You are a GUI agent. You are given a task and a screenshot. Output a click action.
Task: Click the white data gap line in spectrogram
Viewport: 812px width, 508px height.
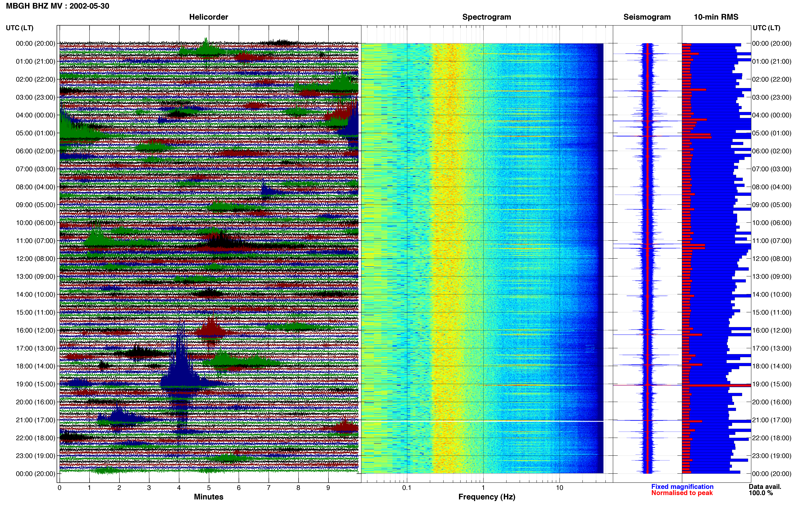pyautogui.click(x=482, y=421)
